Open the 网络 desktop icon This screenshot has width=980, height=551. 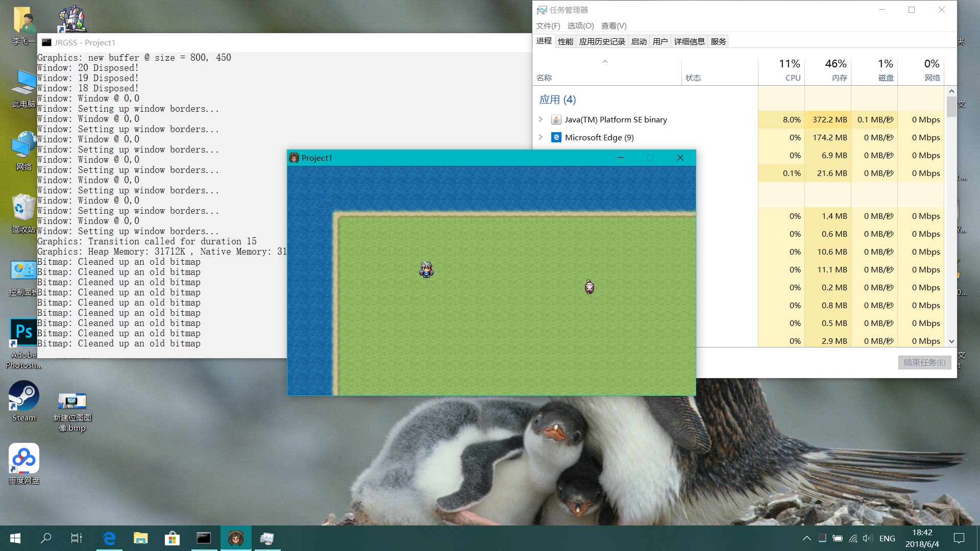23,151
